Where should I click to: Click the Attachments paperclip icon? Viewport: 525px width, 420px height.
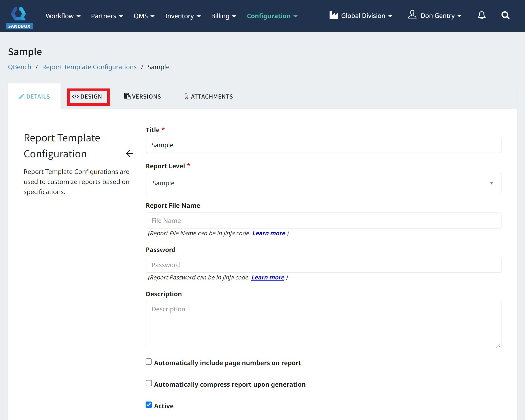pos(186,96)
